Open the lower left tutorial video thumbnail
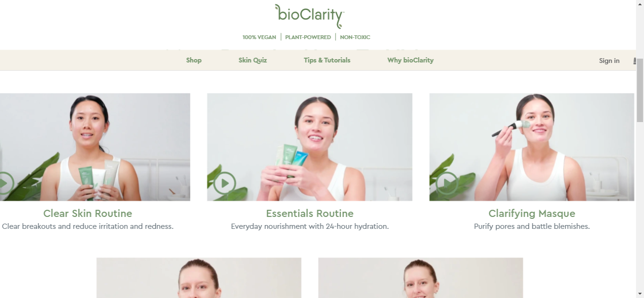This screenshot has width=644, height=298. [199, 278]
